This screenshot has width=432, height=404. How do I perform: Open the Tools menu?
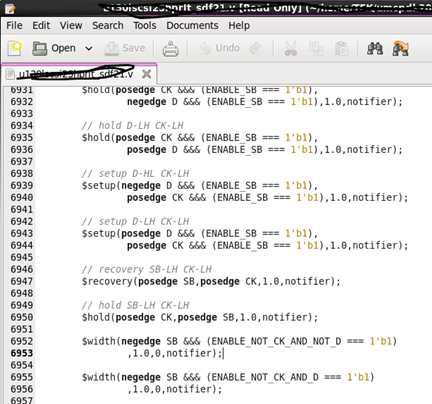(x=145, y=25)
